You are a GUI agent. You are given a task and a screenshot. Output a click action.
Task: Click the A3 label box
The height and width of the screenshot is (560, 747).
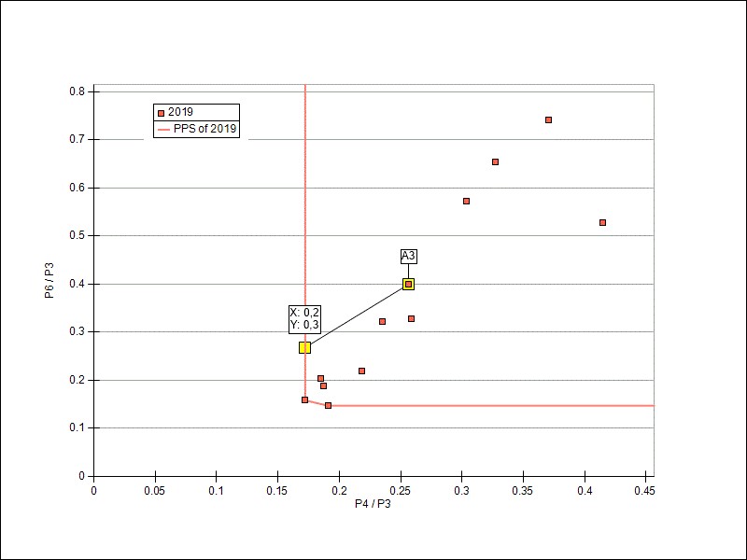[408, 256]
